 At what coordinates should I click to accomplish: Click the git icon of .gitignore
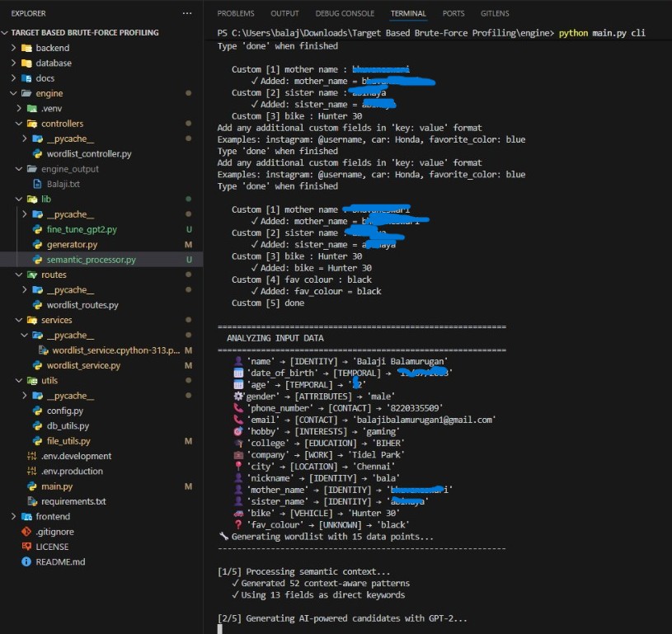tap(26, 532)
